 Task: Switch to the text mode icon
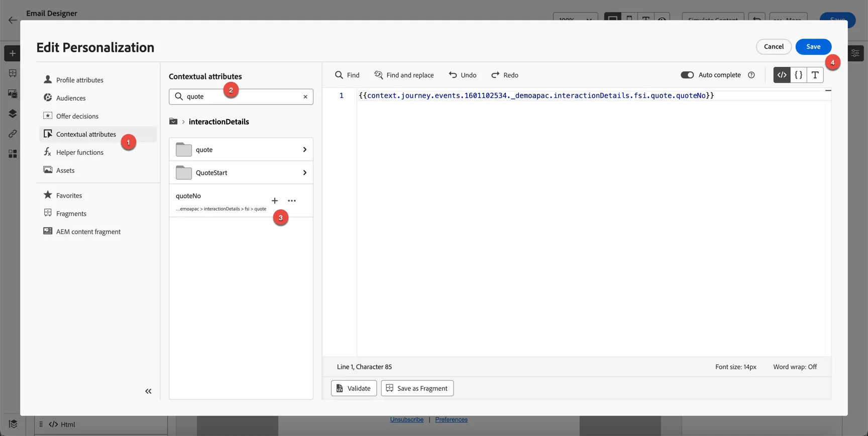click(x=815, y=75)
